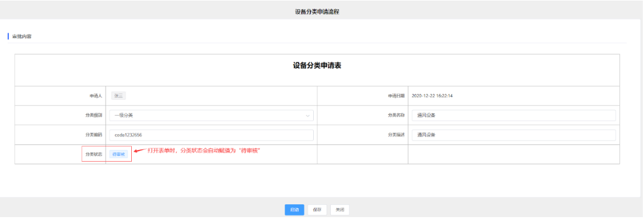Viewport: 644px width, 220px height.
Task: Click the 保存 button
Action: pos(317,209)
